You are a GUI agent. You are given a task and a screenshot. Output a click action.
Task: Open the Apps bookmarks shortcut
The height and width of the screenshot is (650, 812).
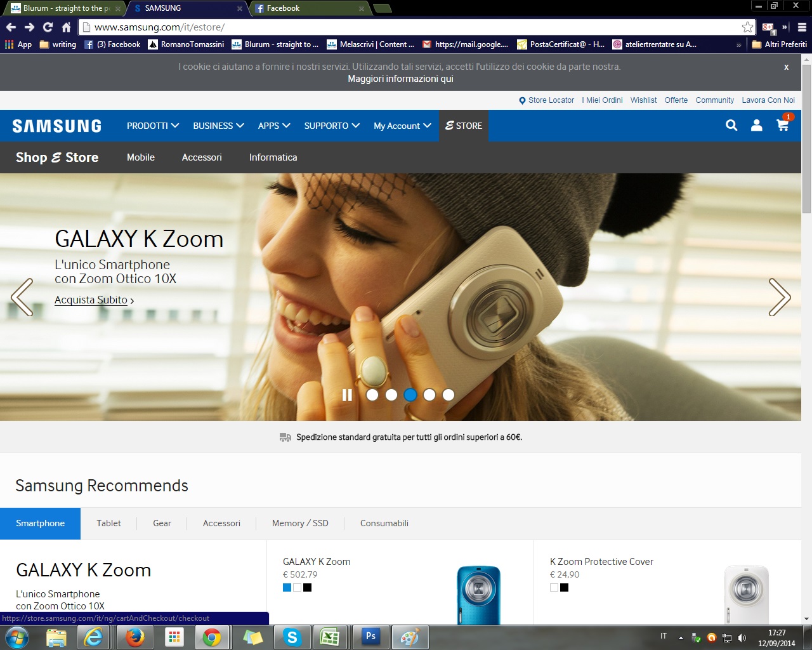18,44
